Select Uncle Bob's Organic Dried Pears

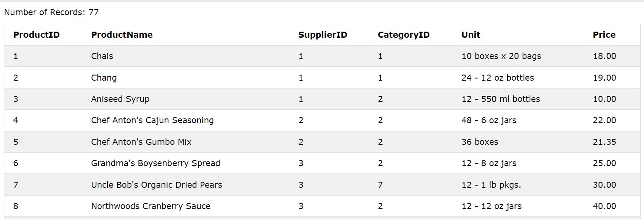pos(156,185)
